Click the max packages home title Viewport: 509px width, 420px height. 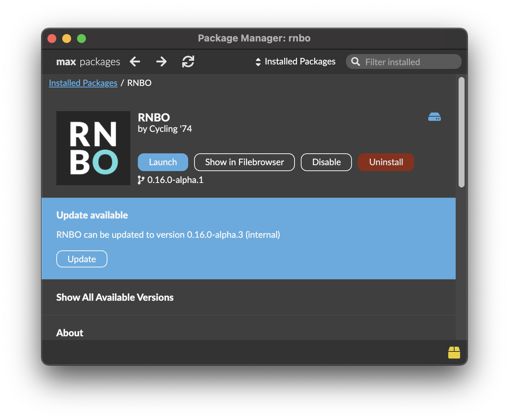pos(88,62)
